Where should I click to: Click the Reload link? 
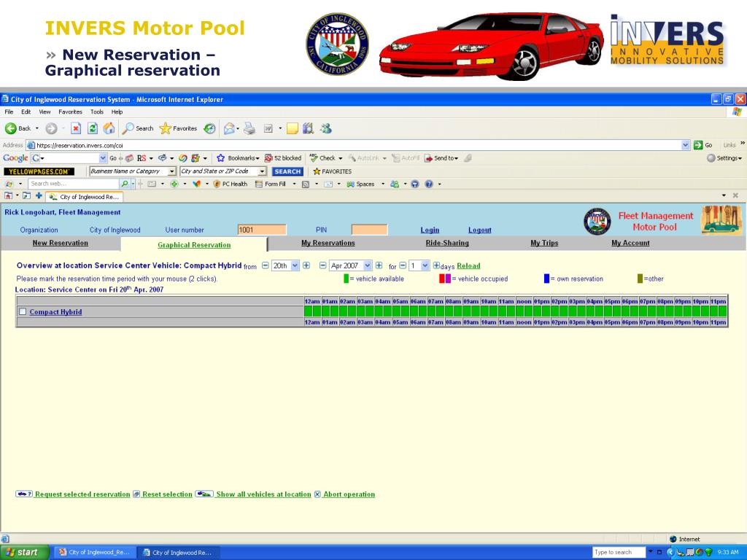[x=468, y=265]
